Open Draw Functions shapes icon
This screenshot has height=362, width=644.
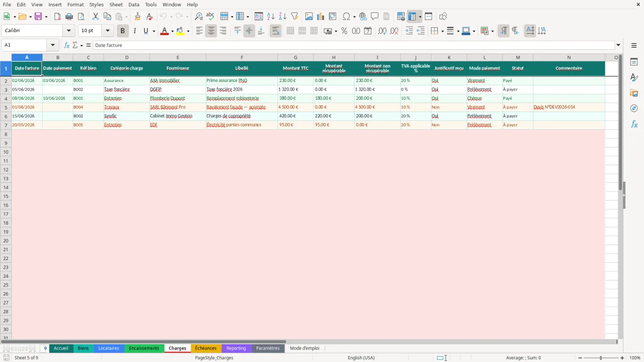(x=443, y=17)
